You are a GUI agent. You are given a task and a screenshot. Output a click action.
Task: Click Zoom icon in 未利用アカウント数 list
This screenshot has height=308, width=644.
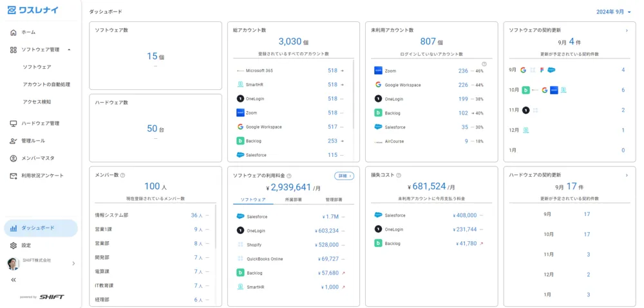(378, 71)
